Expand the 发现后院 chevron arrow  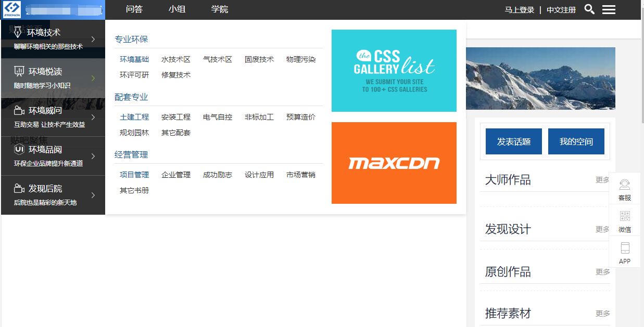[x=93, y=195]
